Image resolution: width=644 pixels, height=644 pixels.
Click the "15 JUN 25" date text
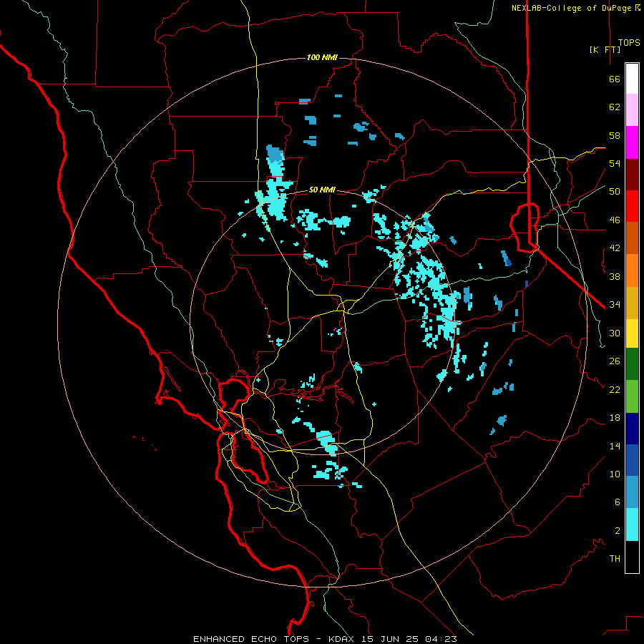(x=390, y=639)
